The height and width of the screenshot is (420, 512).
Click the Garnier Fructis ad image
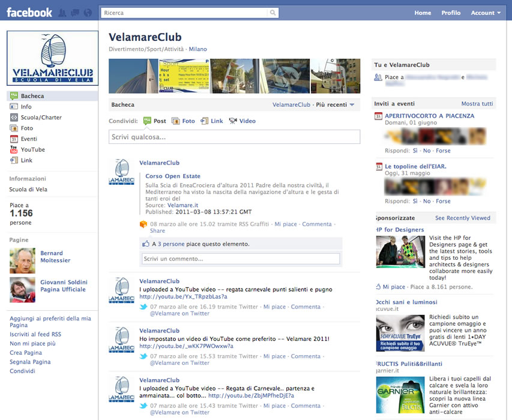click(x=400, y=395)
